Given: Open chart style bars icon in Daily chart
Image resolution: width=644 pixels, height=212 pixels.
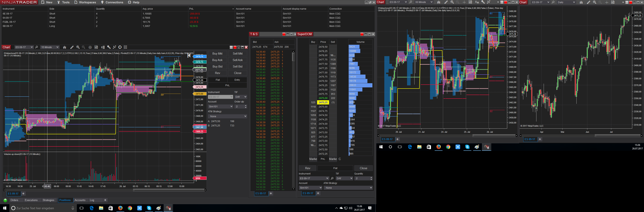Looking at the screenshot, I should point(581,2).
